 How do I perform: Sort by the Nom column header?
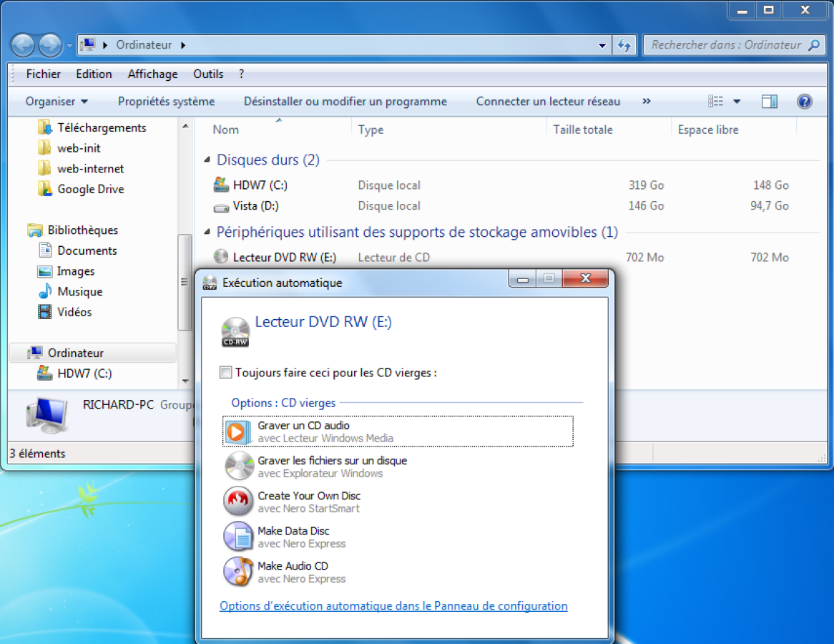coord(225,130)
